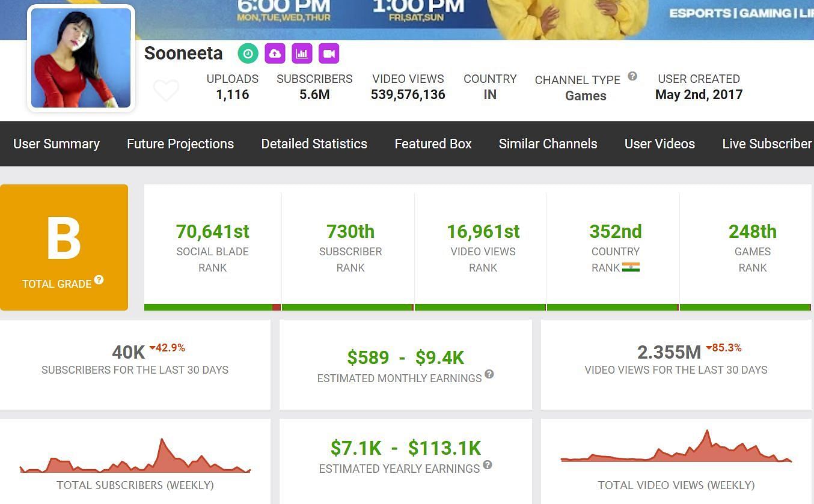Open the Live Subscriber tab

tap(767, 144)
